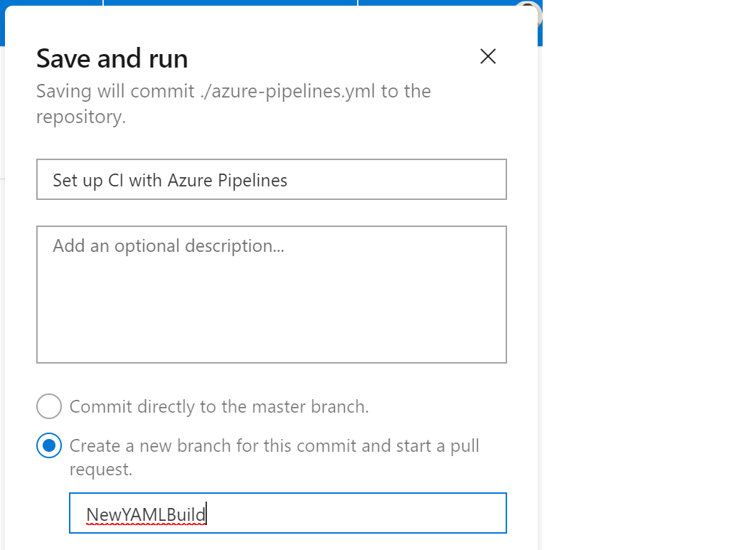The width and height of the screenshot is (756, 550).
Task: Click into the optional description text area
Action: tap(271, 306)
